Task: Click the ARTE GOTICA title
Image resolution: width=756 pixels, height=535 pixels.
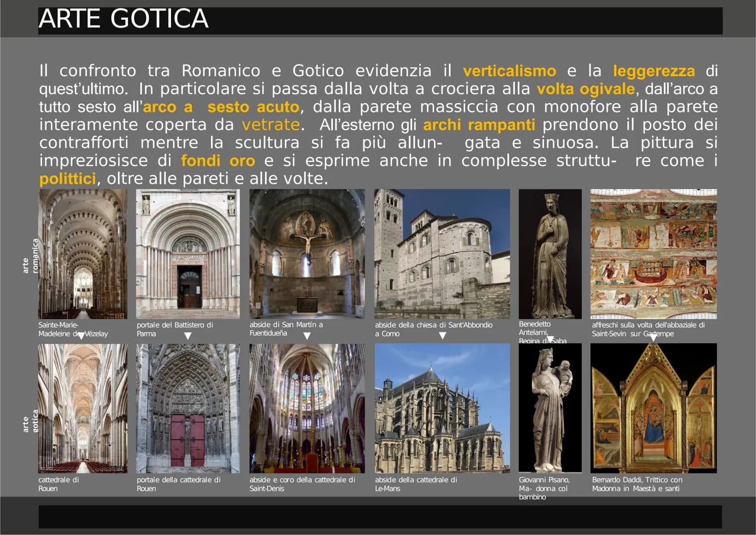Action: (123, 19)
